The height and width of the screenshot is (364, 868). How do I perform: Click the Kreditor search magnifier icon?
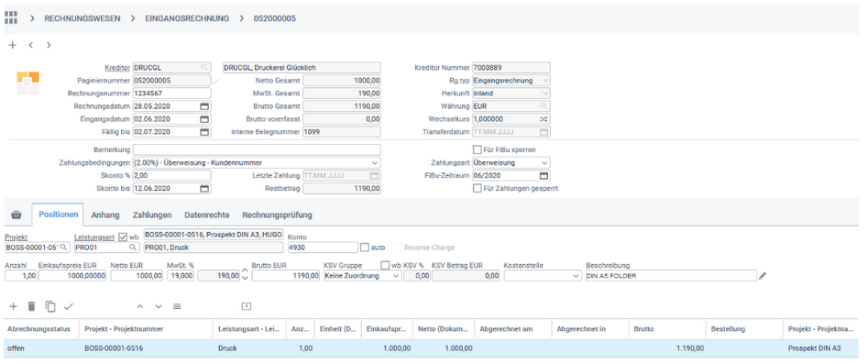[204, 68]
